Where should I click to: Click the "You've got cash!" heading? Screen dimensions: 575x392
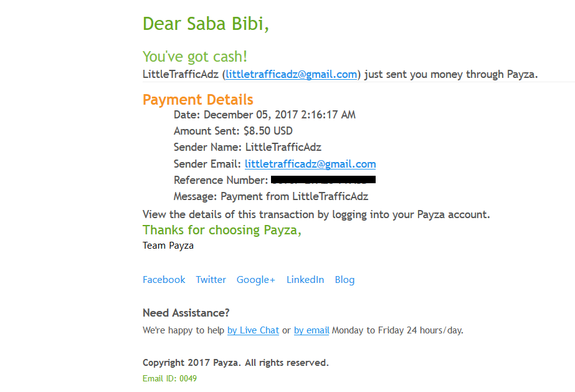click(195, 57)
